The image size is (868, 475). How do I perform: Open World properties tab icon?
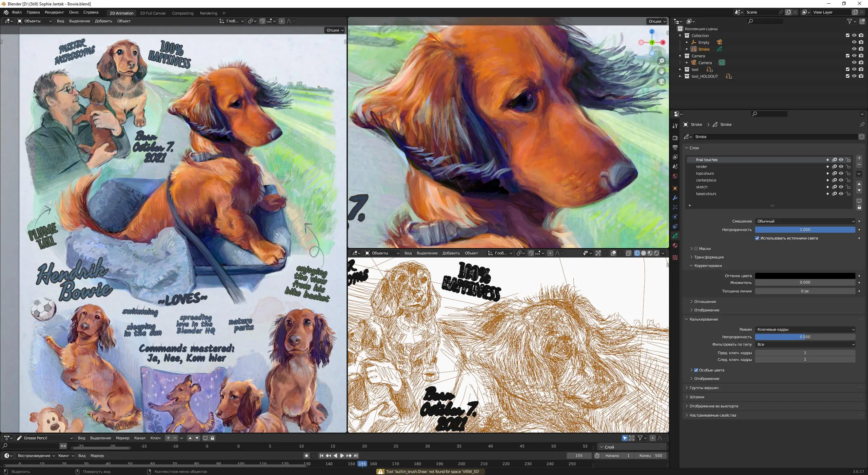pyautogui.click(x=675, y=176)
